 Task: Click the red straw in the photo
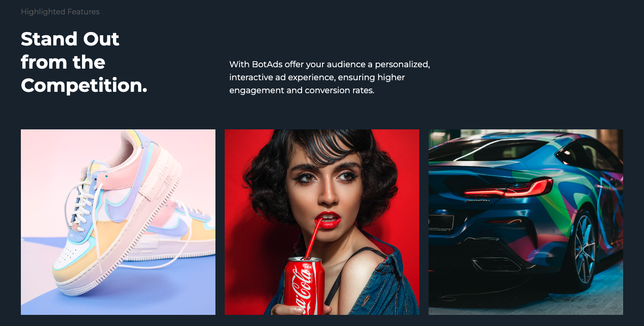[x=315, y=237]
